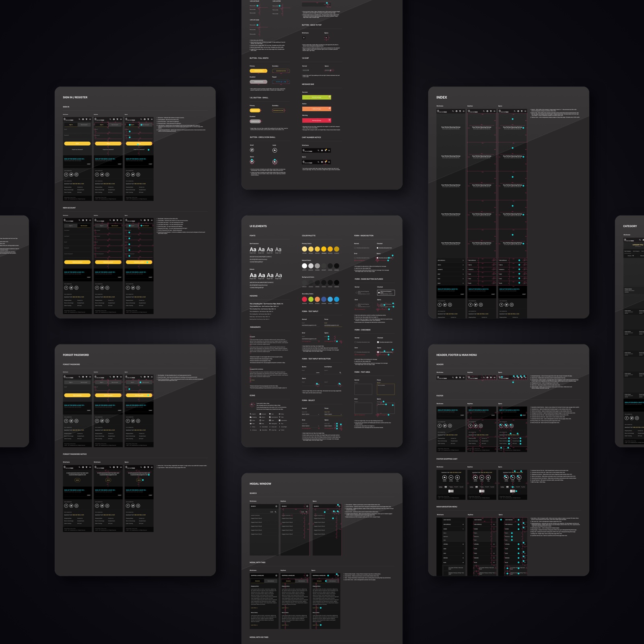Click Check mark icon in icons list
The width and height of the screenshot is (644, 644).
pyautogui.click(x=280, y=430)
